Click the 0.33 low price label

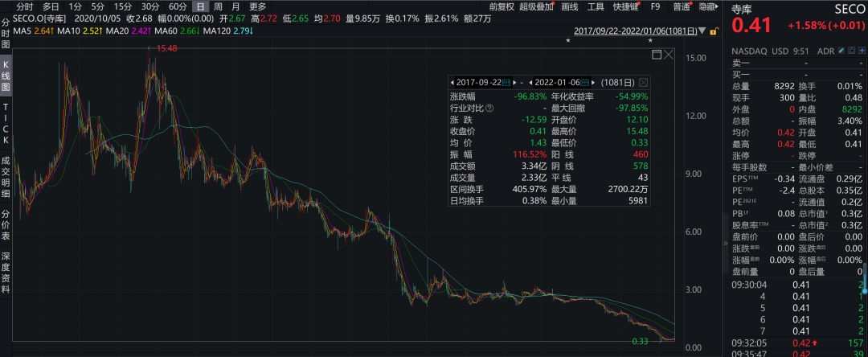tap(640, 342)
